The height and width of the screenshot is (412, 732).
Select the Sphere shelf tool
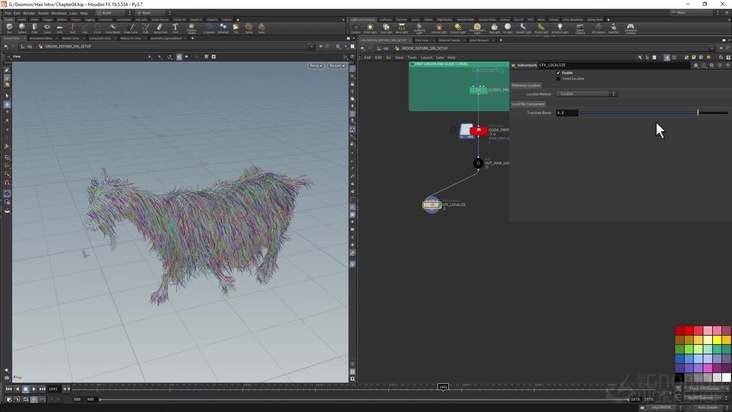click(21, 27)
